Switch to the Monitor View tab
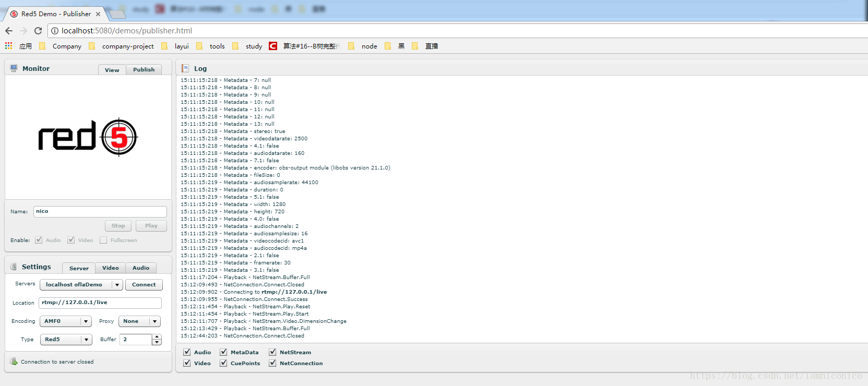Viewport: 868px width, 386px height. [x=112, y=70]
